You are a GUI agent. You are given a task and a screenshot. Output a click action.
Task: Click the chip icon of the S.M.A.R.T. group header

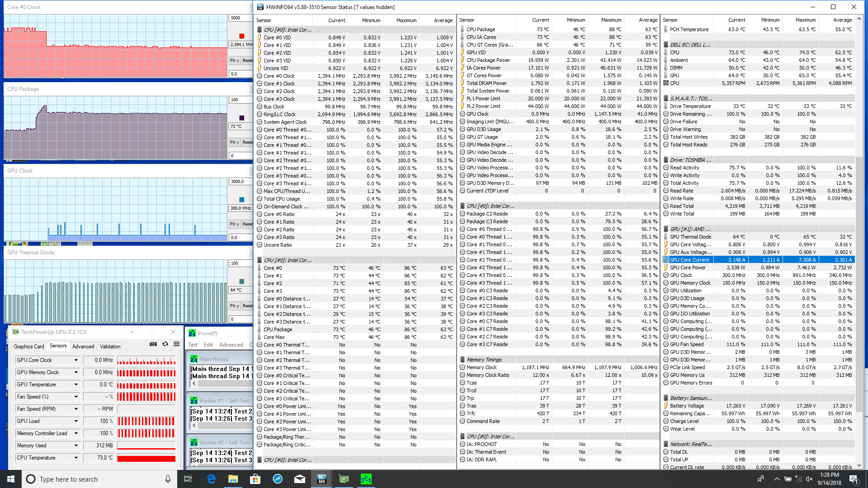(666, 99)
